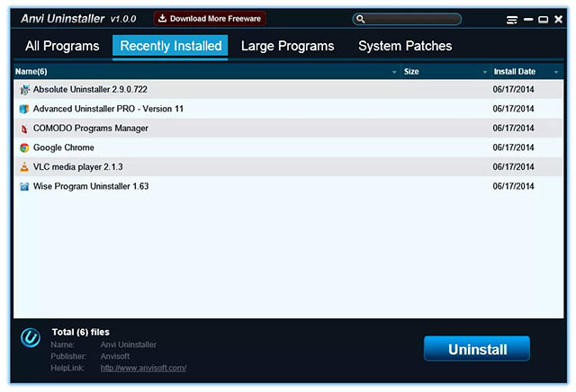
Task: Go to the System Patches tab
Action: pyautogui.click(x=405, y=46)
